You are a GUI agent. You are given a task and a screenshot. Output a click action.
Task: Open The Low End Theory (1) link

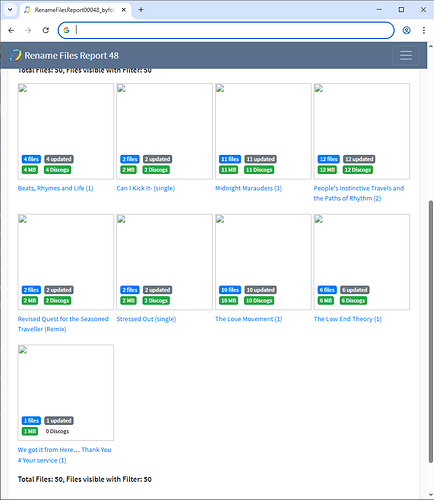pyautogui.click(x=347, y=319)
